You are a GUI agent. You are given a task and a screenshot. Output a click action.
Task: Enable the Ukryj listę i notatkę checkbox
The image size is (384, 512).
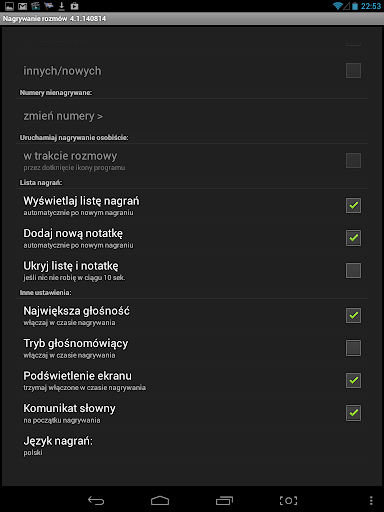(x=353, y=270)
